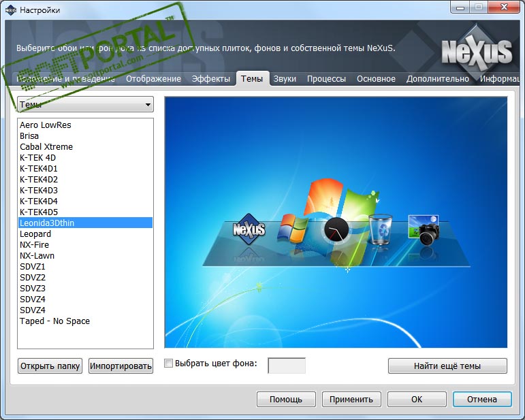The height and width of the screenshot is (420, 525).
Task: Click the camera icon in the preview dock
Action: 424,230
